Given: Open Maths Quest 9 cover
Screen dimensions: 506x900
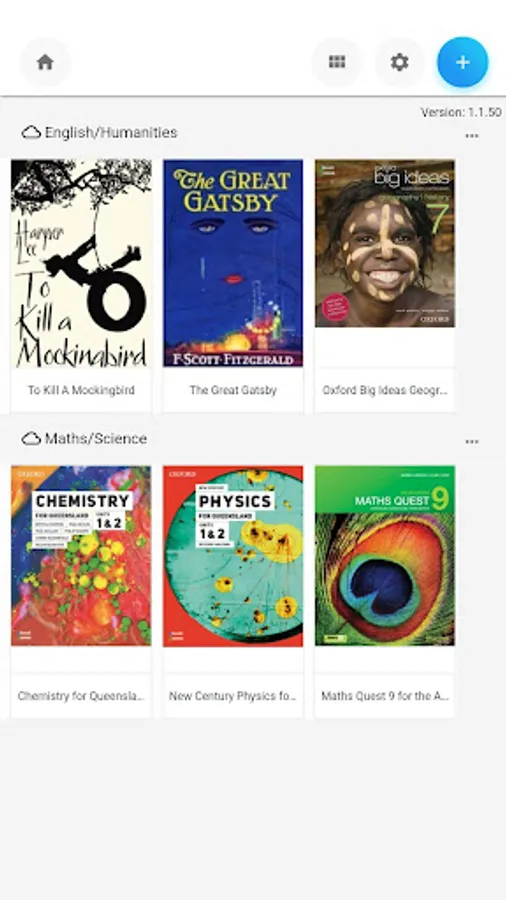Looking at the screenshot, I should click(385, 556).
